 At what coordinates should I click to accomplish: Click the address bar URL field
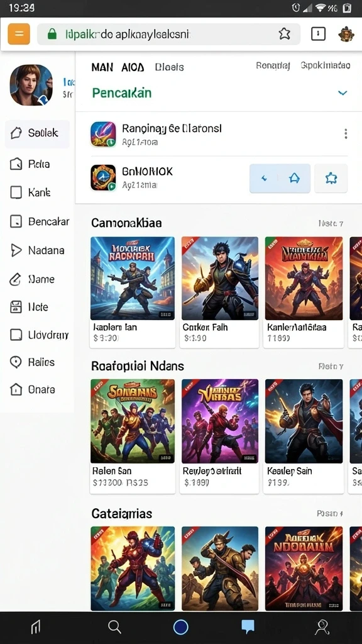(168, 34)
